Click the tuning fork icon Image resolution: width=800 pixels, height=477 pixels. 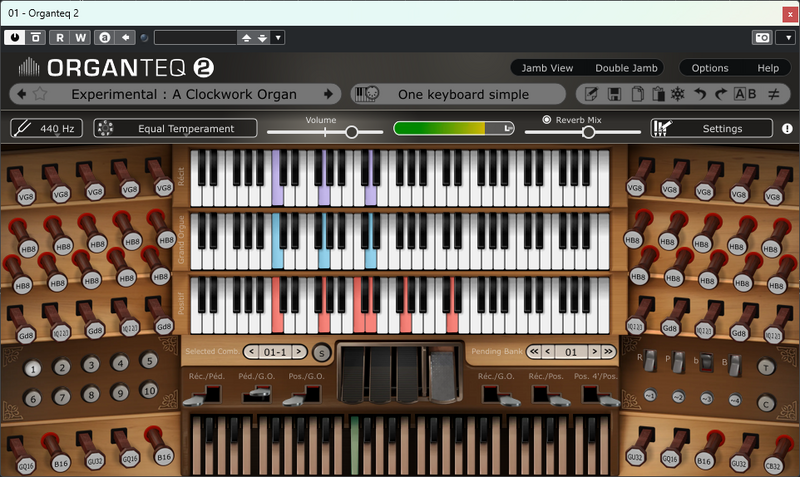21,128
